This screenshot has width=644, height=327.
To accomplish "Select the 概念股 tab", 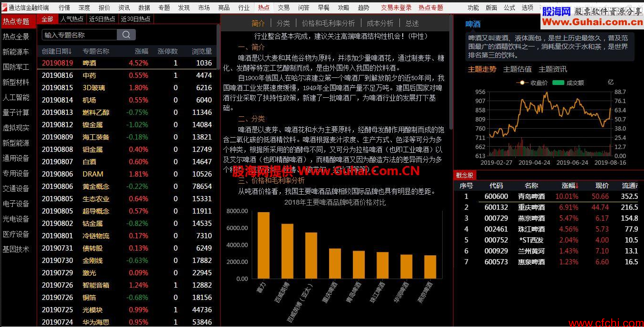I will 465,175.
